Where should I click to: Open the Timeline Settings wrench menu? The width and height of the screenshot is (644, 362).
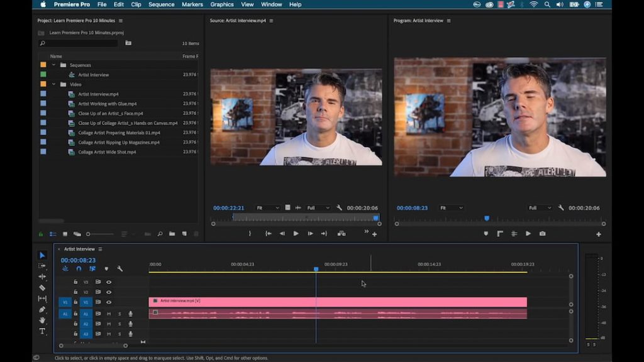click(x=120, y=268)
